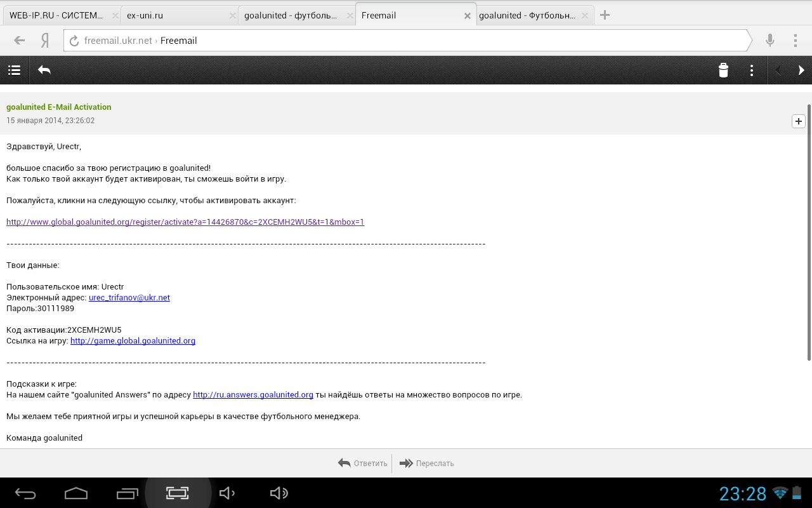This screenshot has height=508, width=812.
Task: Open the goalunited account activation link
Action: pyautogui.click(x=185, y=222)
